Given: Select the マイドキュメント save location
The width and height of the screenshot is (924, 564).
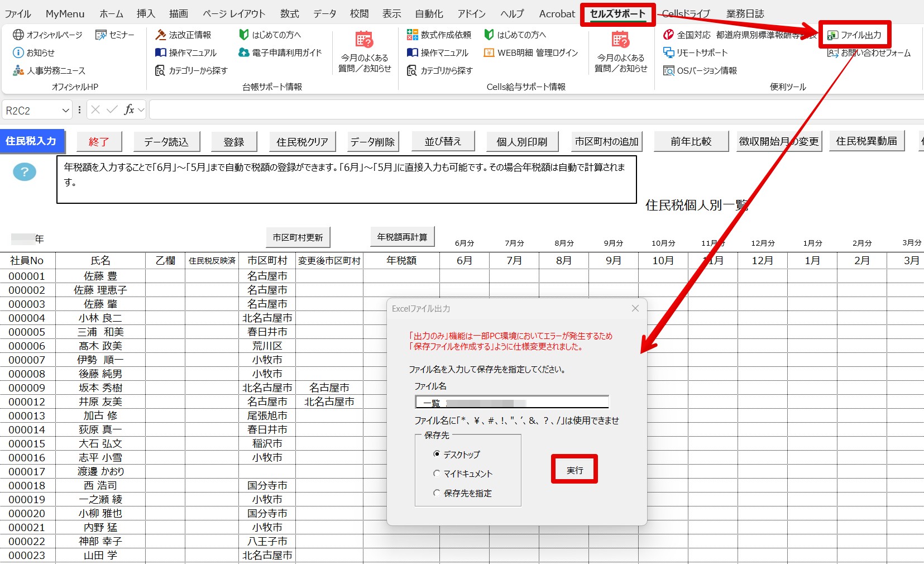Looking at the screenshot, I should [437, 474].
